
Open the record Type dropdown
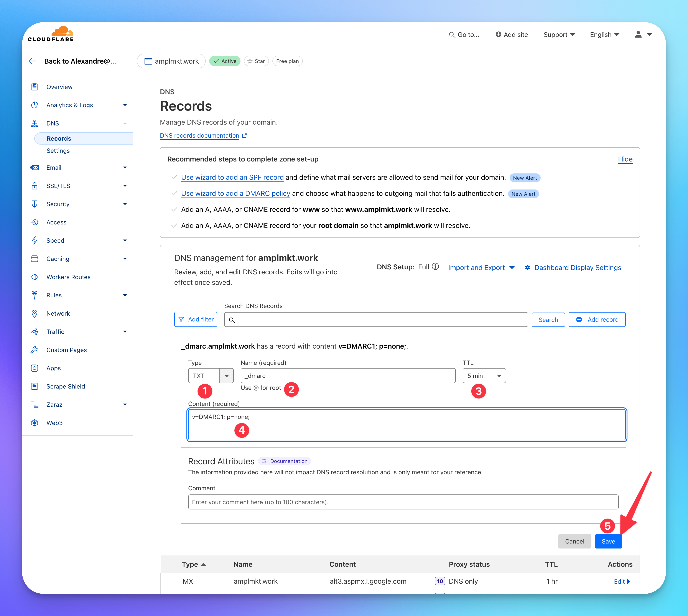click(x=211, y=376)
